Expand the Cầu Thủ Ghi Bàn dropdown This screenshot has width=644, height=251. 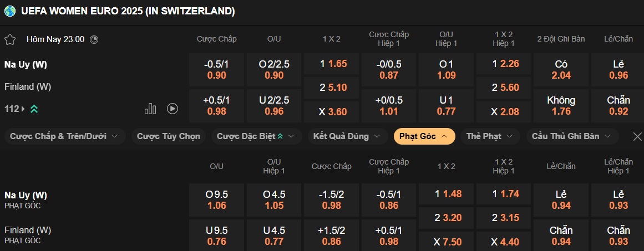pyautogui.click(x=571, y=136)
